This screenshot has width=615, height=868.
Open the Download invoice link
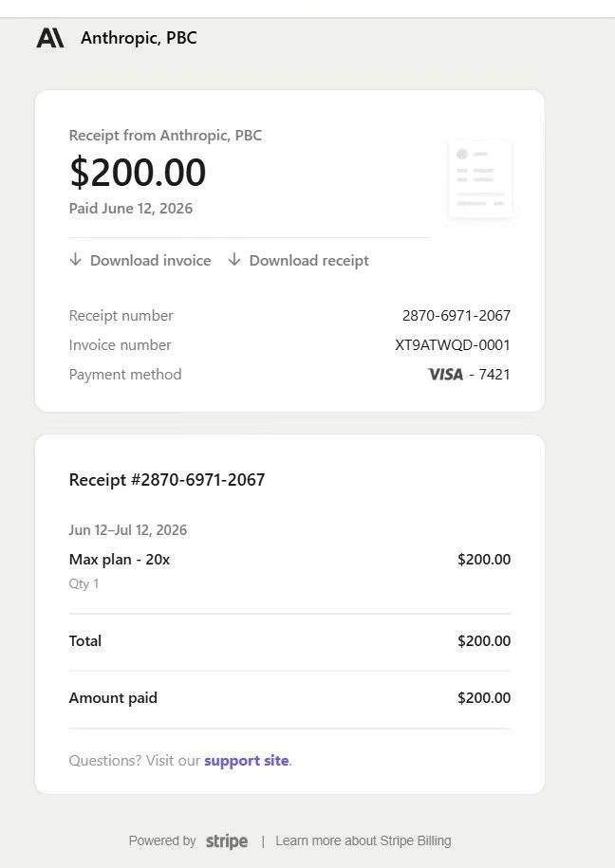tap(150, 260)
